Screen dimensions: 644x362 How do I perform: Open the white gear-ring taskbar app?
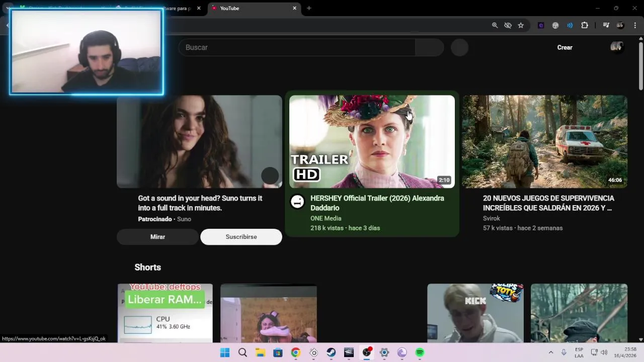[313, 352]
